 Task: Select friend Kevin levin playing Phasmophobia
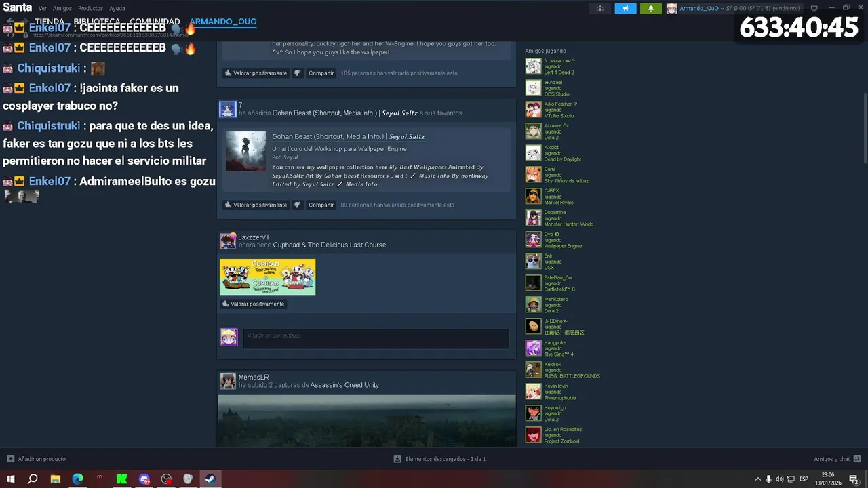[551, 392]
